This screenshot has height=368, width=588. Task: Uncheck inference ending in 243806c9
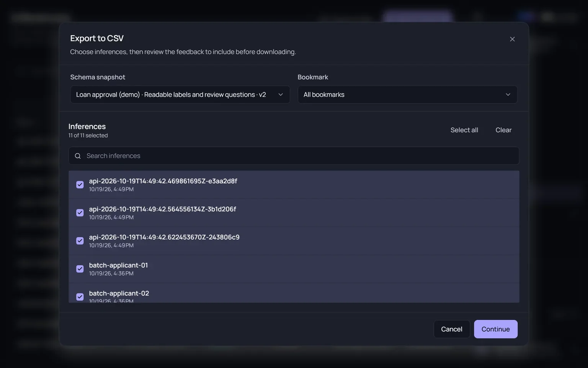pyautogui.click(x=80, y=241)
